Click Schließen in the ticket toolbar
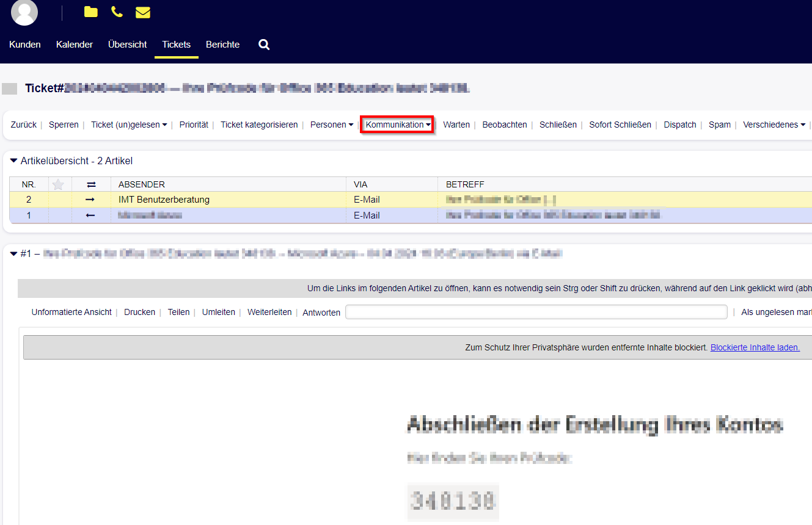The image size is (812, 525). point(558,125)
